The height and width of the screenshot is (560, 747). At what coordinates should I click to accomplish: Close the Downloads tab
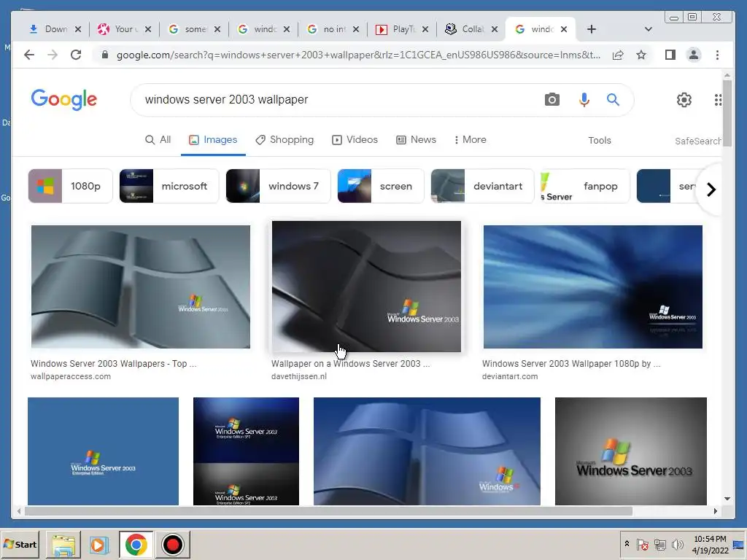[x=78, y=29]
